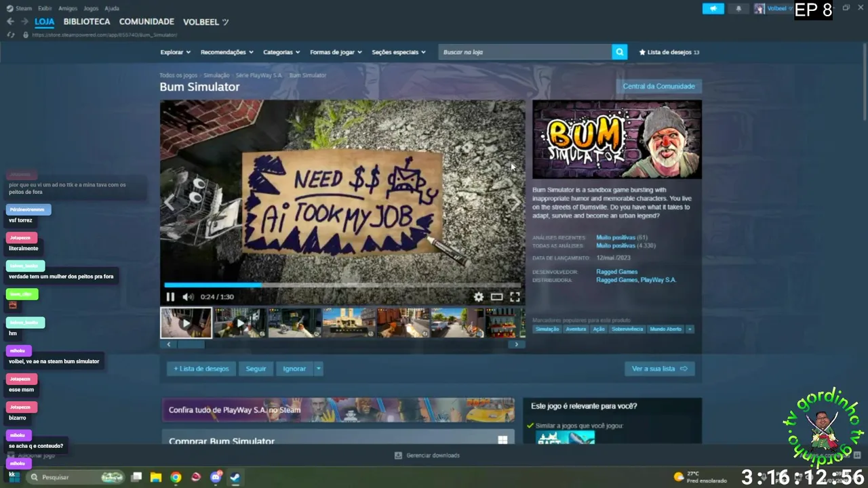This screenshot has width=868, height=488.
Task: Select the second video thumbnail
Action: (x=240, y=323)
